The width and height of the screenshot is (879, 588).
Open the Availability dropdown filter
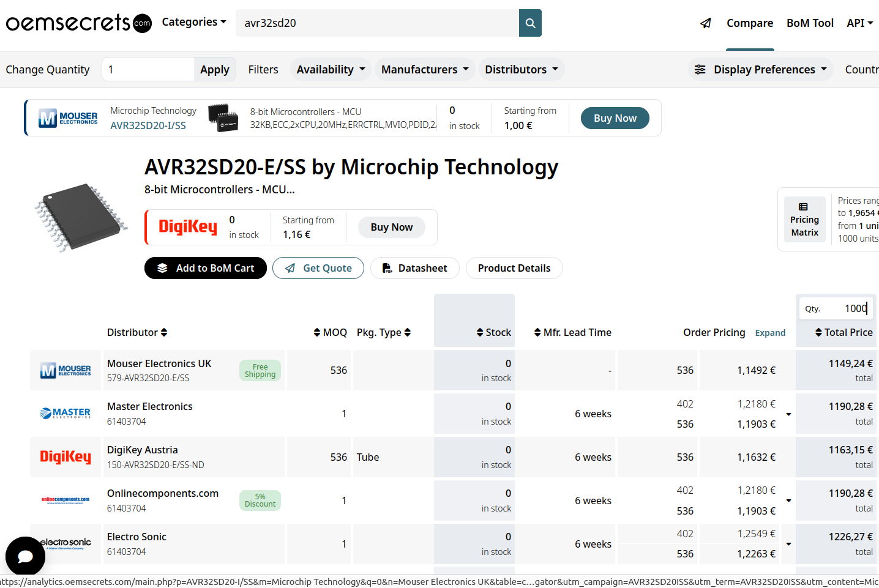tap(331, 70)
